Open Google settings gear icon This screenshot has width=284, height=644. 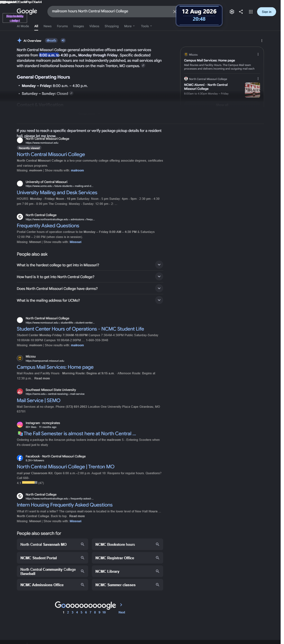232,12
